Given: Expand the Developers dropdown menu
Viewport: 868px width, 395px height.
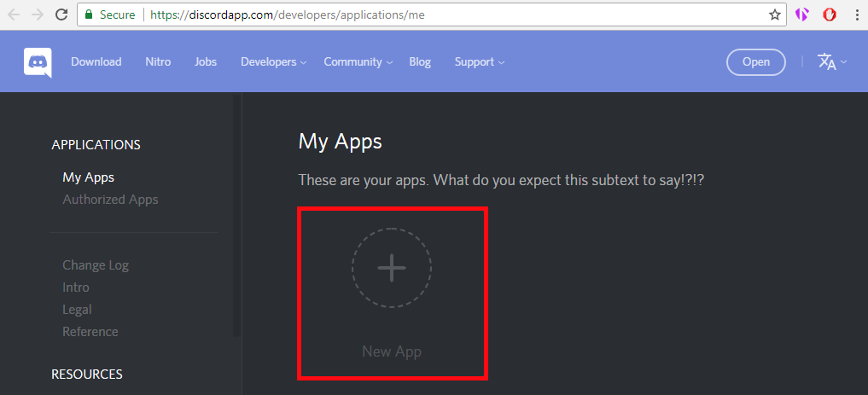Looking at the screenshot, I should click(x=273, y=62).
